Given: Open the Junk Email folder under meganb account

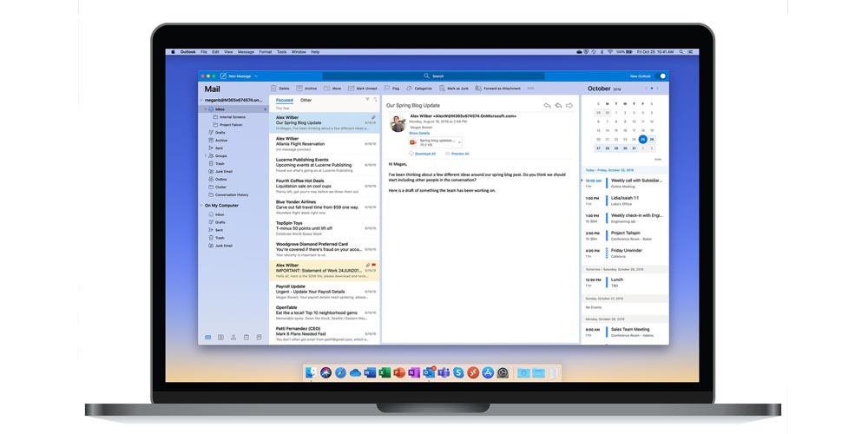Looking at the screenshot, I should click(x=220, y=171).
